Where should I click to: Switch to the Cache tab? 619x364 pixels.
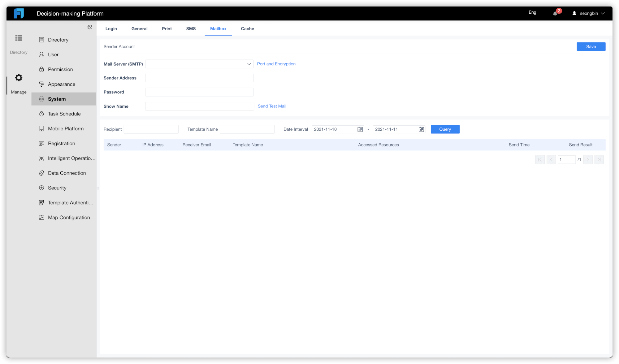coord(248,28)
